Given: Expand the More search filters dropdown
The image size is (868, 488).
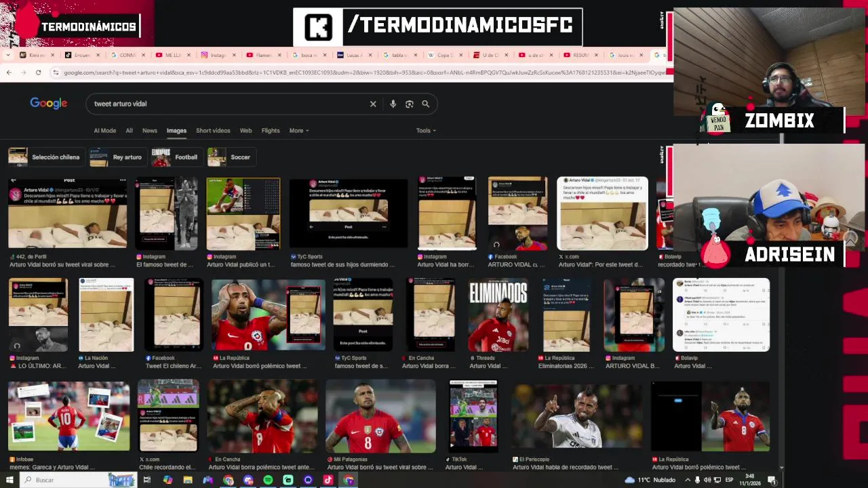Looking at the screenshot, I should (x=299, y=131).
